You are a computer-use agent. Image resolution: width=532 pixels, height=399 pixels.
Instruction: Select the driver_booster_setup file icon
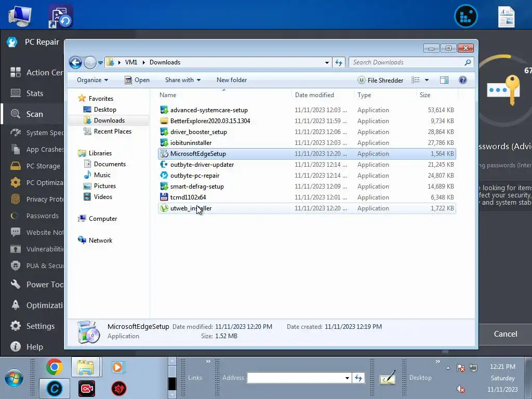pos(164,131)
